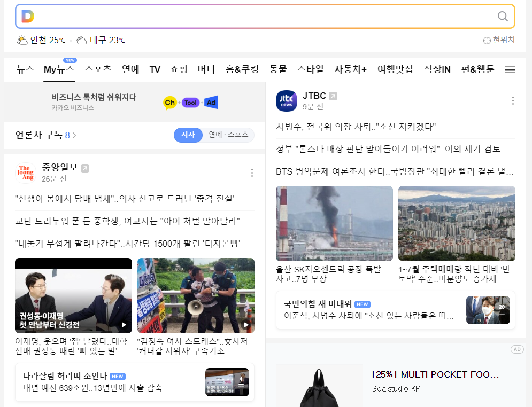Open the JTBC three-dot options menu

(513, 100)
